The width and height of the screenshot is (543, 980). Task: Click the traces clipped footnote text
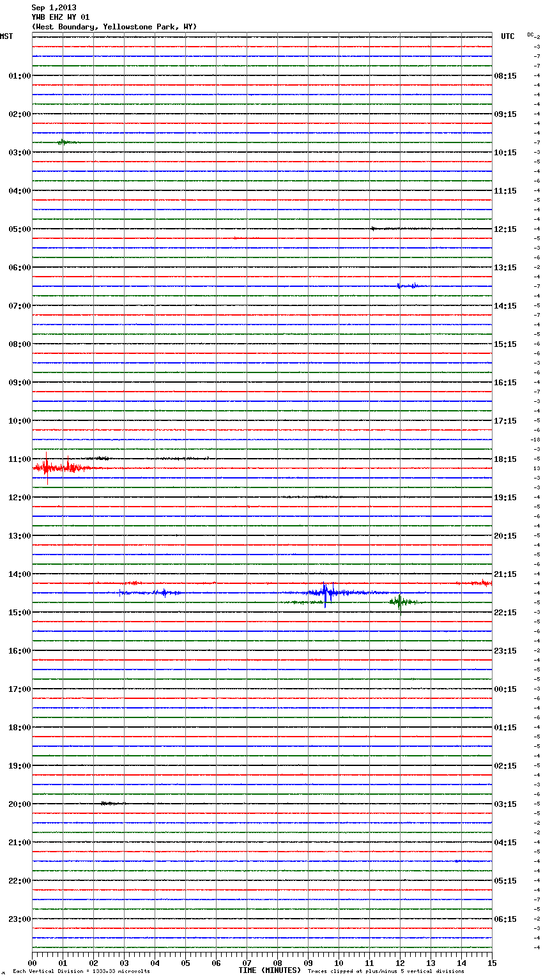386,972
